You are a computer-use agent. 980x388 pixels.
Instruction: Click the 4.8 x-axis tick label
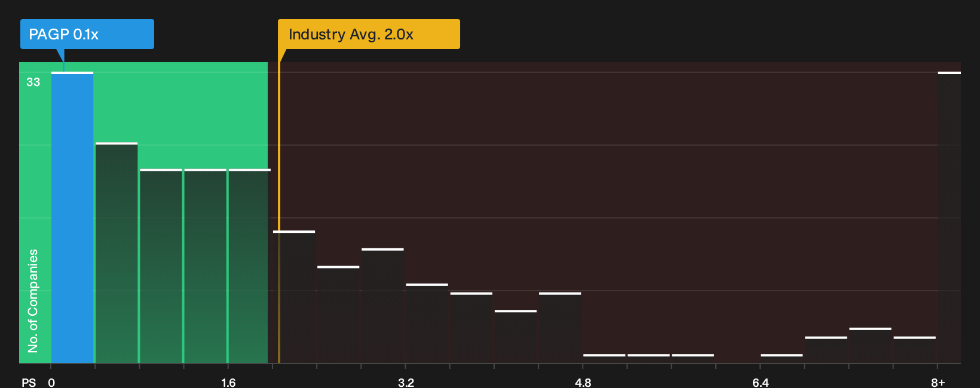(x=583, y=383)
